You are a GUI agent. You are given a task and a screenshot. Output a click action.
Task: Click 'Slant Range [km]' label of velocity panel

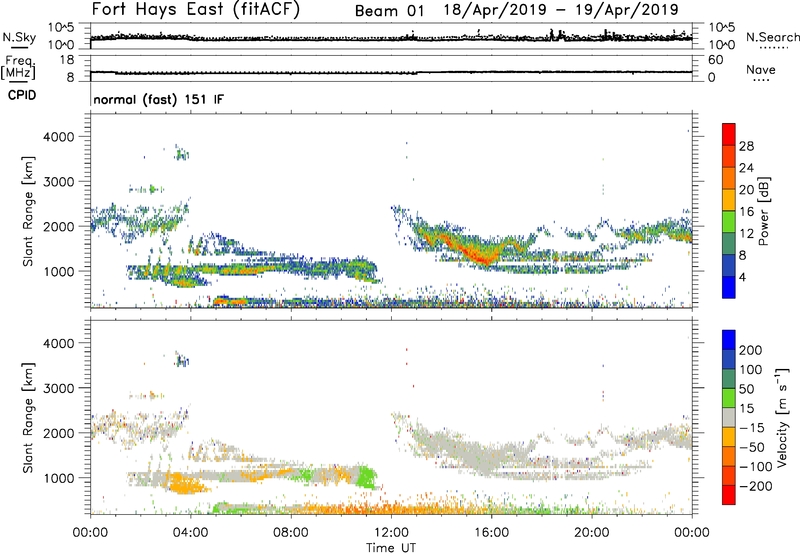point(28,418)
